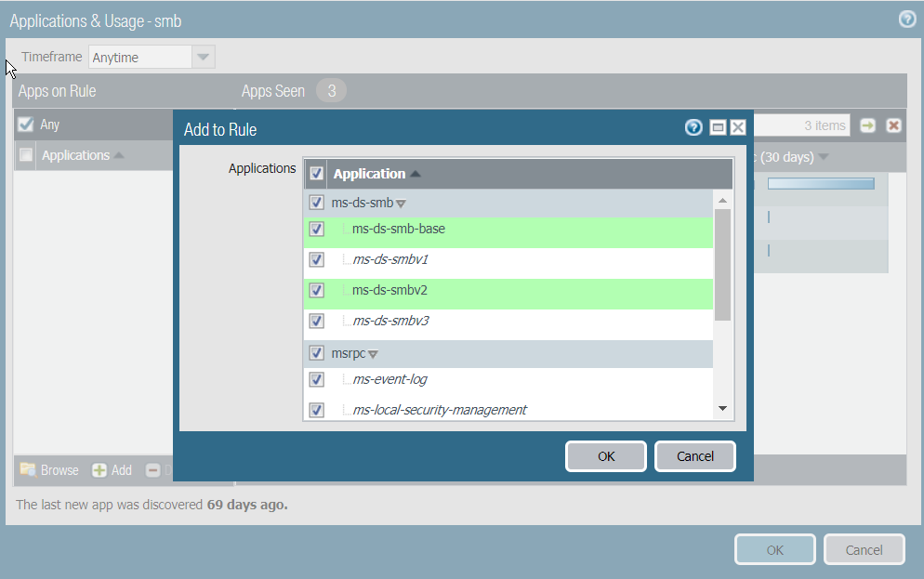Open the Timeframe dropdown arrow
This screenshot has height=579, width=924.
(x=204, y=57)
